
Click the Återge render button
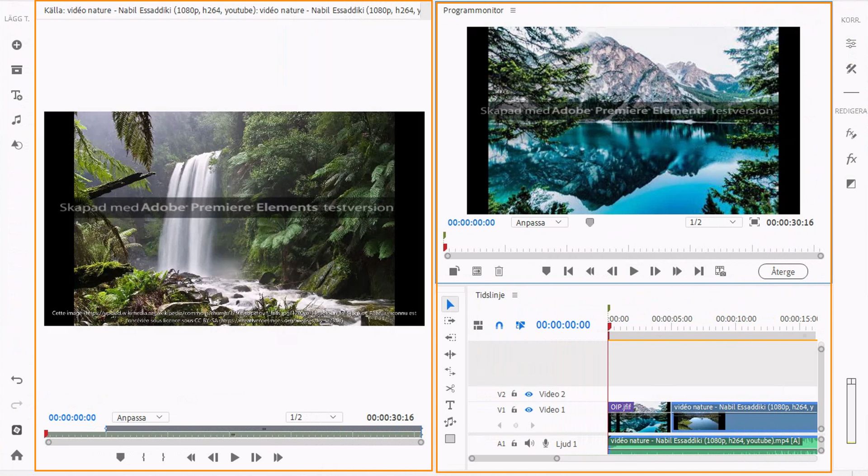coord(783,271)
